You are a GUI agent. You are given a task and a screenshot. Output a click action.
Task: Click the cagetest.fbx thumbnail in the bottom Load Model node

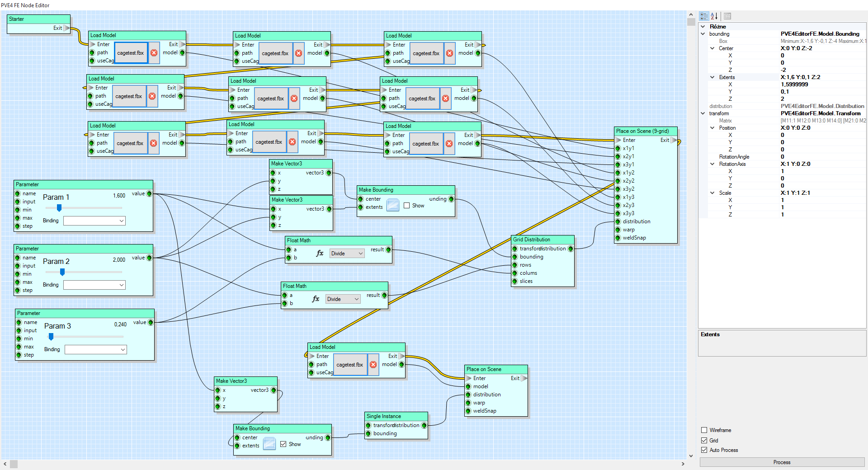tap(350, 365)
